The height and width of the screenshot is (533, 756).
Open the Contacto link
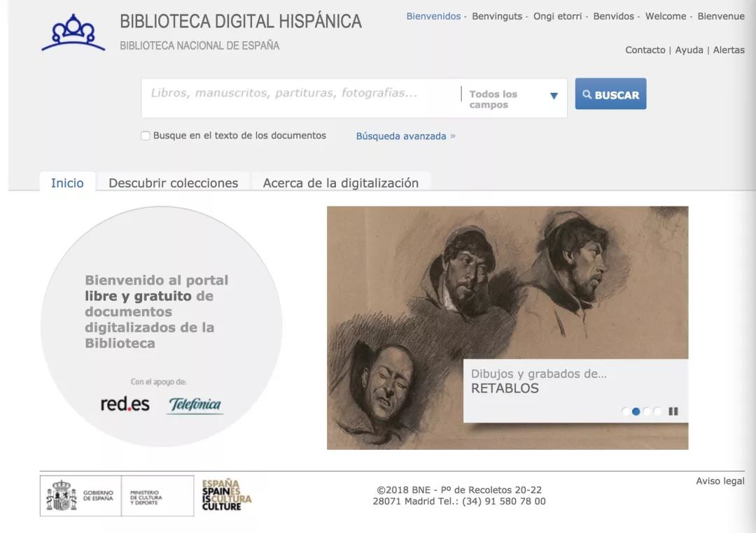coord(645,50)
